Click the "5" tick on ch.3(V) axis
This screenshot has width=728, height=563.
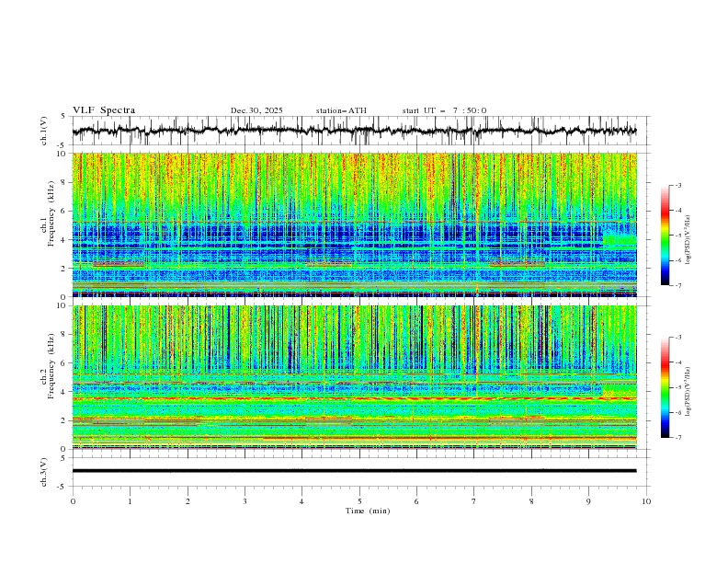[63, 458]
